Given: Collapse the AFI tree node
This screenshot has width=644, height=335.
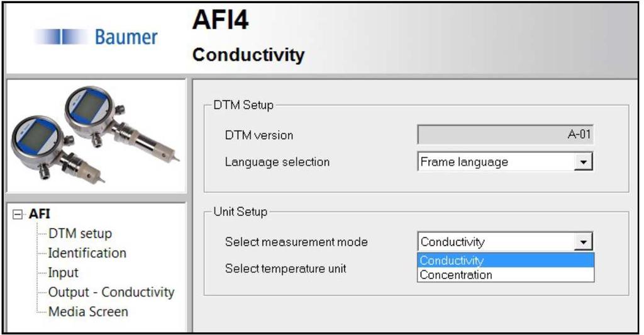Looking at the screenshot, I should (x=17, y=214).
